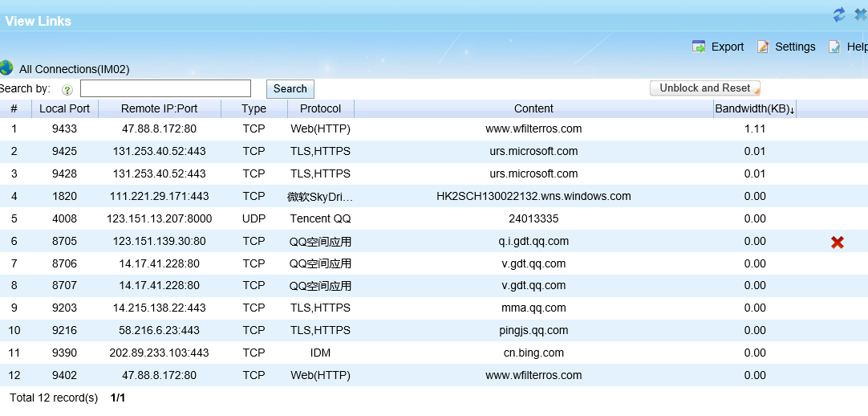This screenshot has height=416, width=868.
Task: Click the Settings notepad icon
Action: pos(763,47)
